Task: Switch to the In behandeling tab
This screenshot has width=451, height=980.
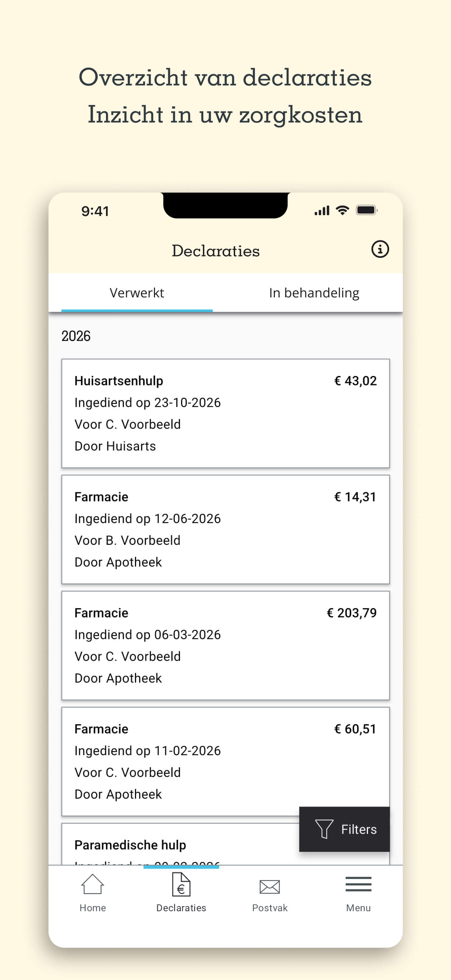Action: pyautogui.click(x=314, y=293)
